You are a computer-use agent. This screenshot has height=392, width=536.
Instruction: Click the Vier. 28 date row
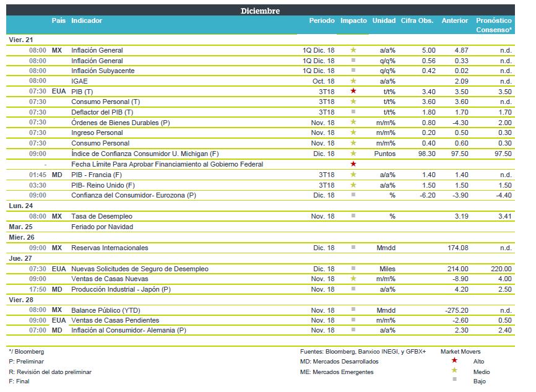(x=261, y=300)
